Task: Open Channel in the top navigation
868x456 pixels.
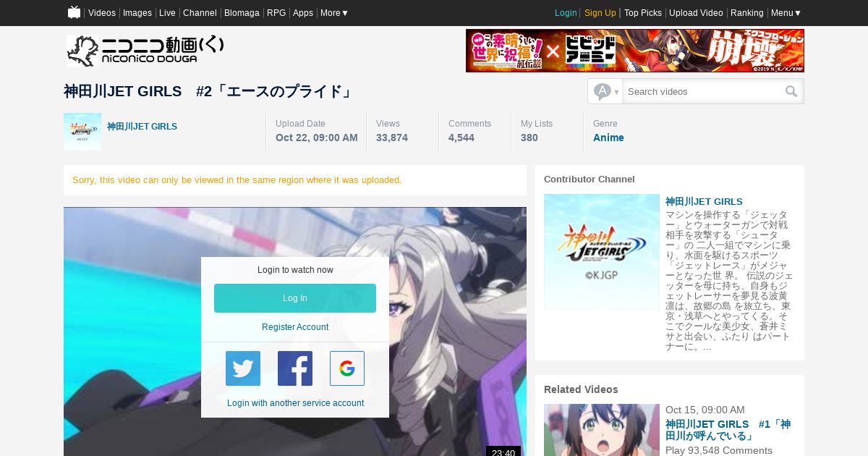Action: click(200, 13)
